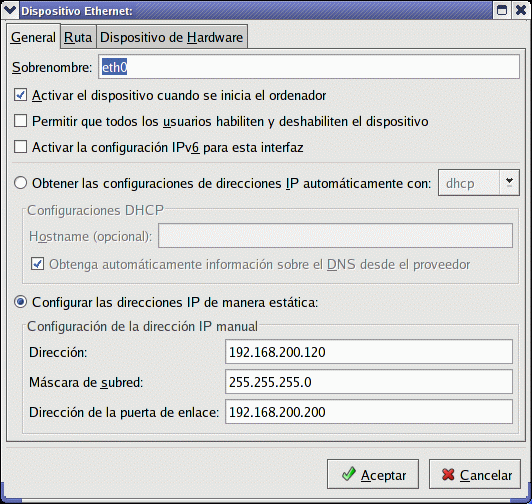Expand the dhcp dropdown arrow

pos(509,183)
